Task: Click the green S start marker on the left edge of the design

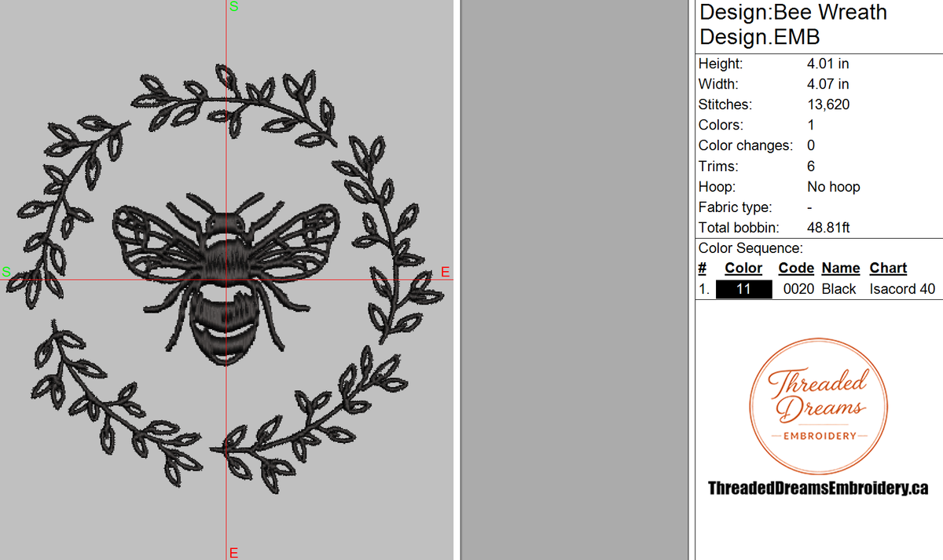Action: coord(6,272)
